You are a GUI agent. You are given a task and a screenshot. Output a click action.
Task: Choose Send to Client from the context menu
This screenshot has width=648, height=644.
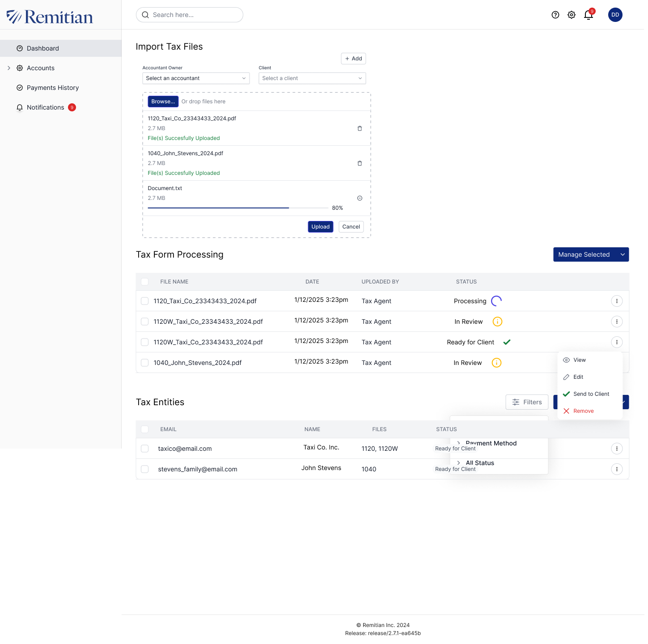coord(590,394)
